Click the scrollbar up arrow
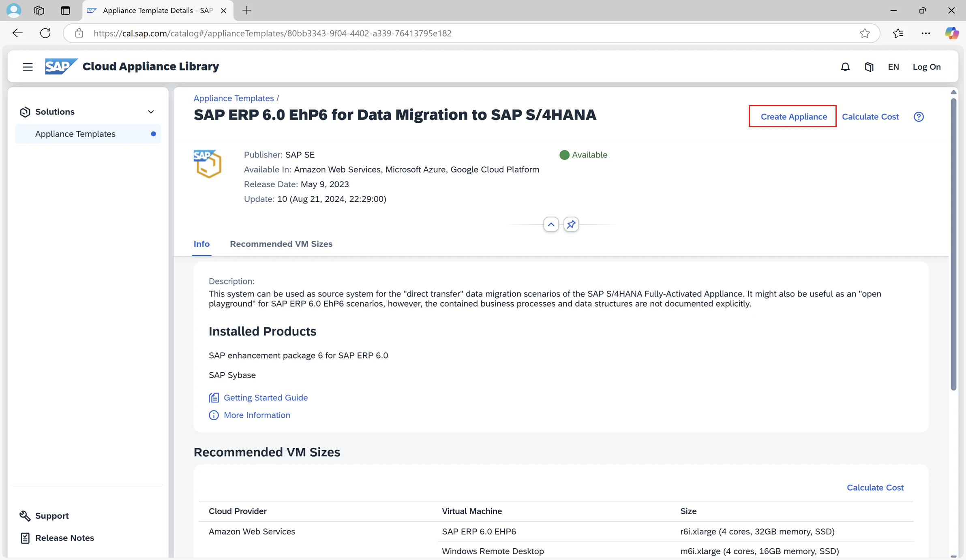 pos(953,92)
